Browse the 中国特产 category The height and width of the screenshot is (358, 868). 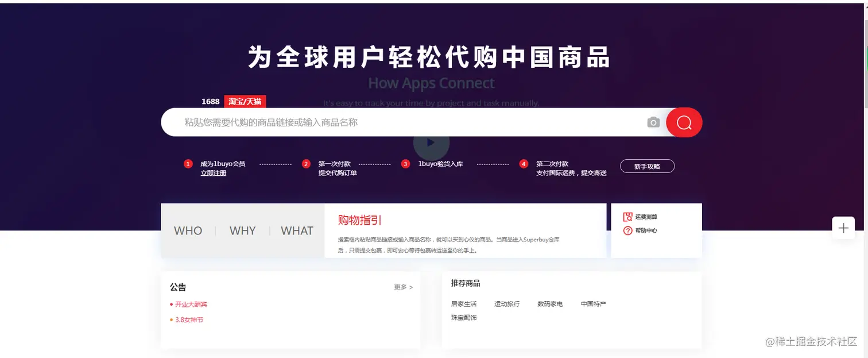[x=594, y=304]
